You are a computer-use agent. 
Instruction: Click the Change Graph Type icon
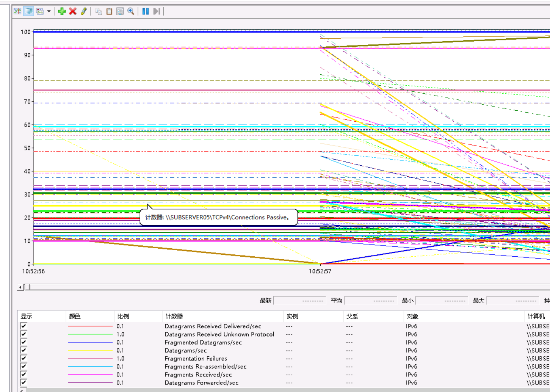pos(39,11)
